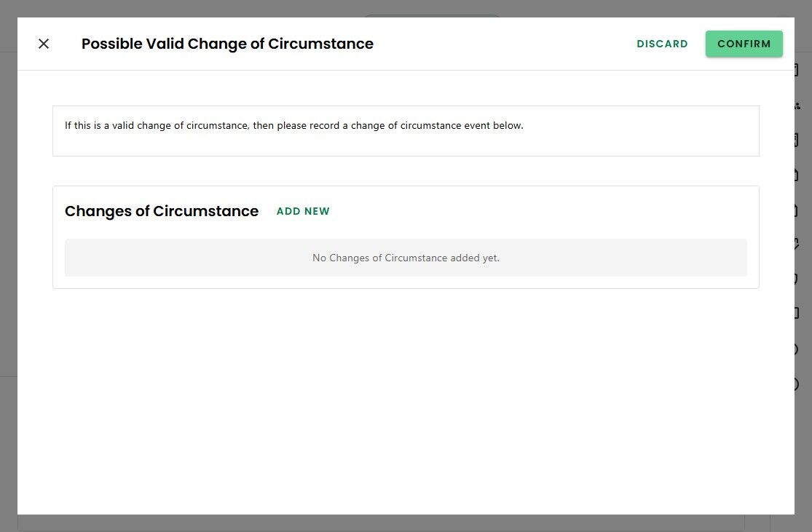
Task: Click the sidebar icon just above the pencil icon
Action: pyautogui.click(x=798, y=210)
